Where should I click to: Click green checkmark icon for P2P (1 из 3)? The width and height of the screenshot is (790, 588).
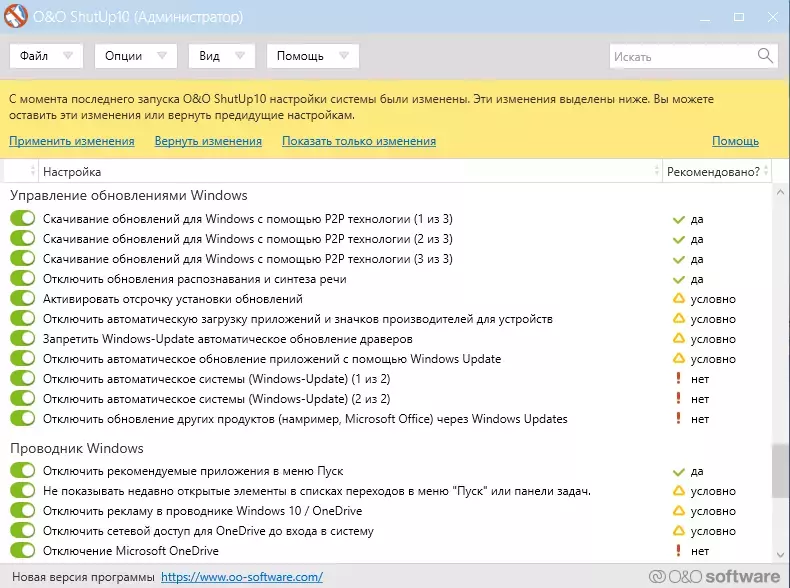[679, 220]
